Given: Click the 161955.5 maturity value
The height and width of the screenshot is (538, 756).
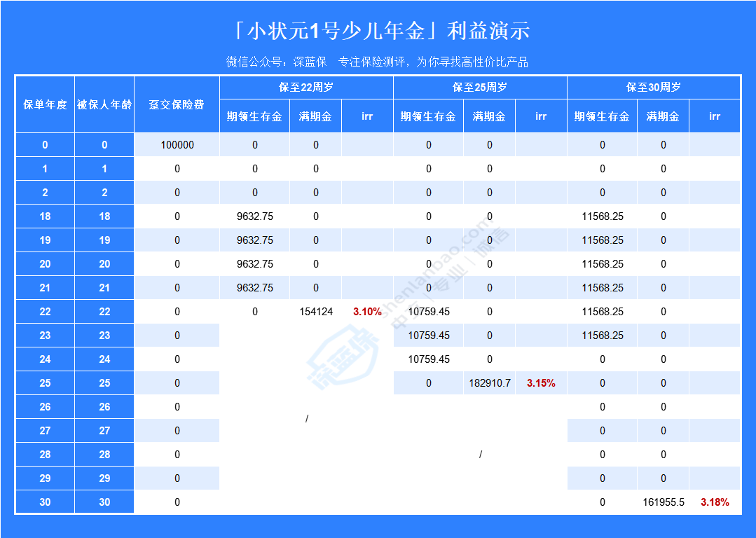Looking at the screenshot, I should (x=663, y=502).
